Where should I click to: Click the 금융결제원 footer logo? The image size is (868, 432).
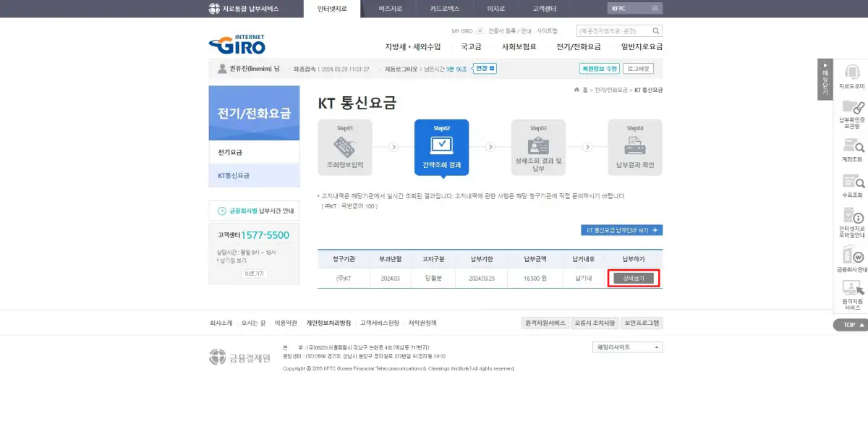pos(239,357)
